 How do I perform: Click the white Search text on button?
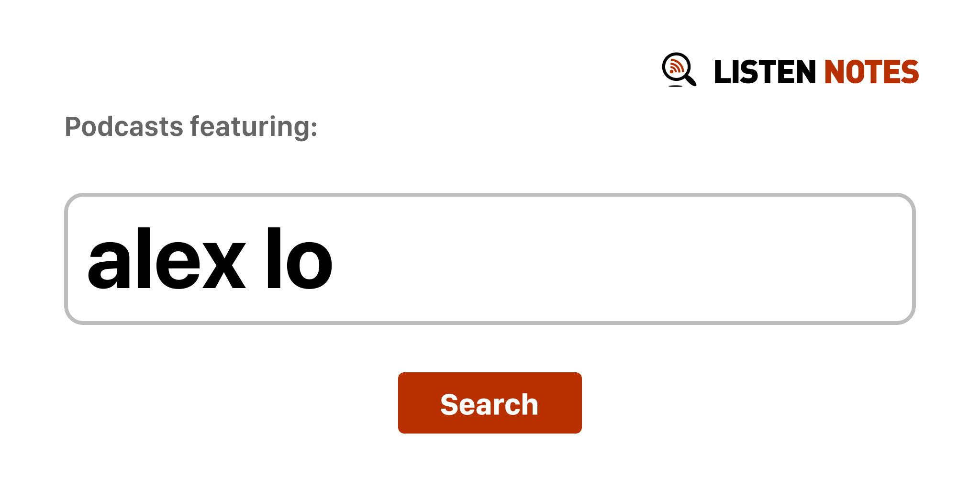point(490,404)
